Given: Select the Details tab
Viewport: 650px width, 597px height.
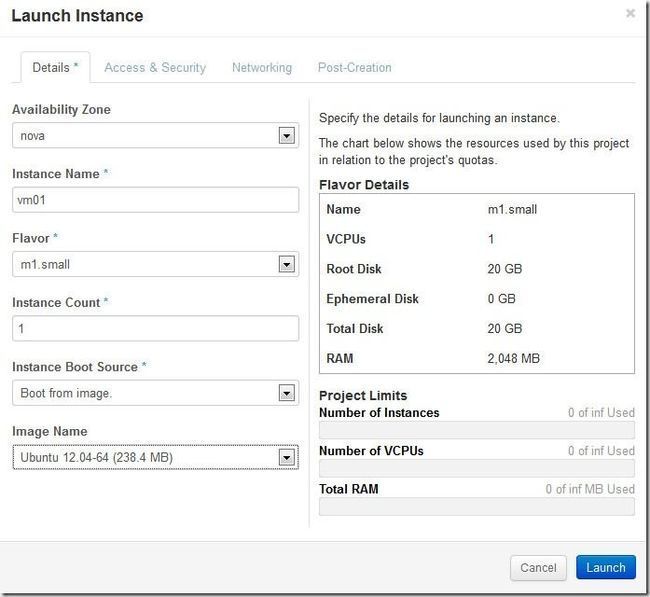Looking at the screenshot, I should pos(55,68).
